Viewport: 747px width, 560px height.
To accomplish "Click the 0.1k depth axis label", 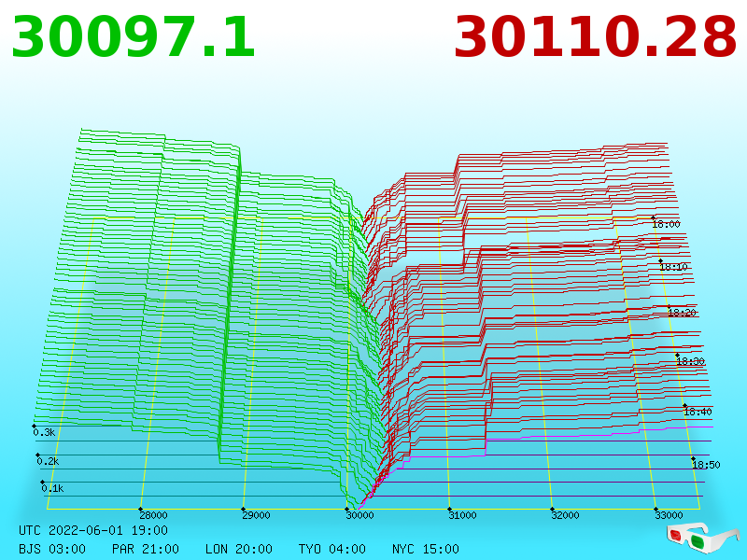I will pos(52,488).
